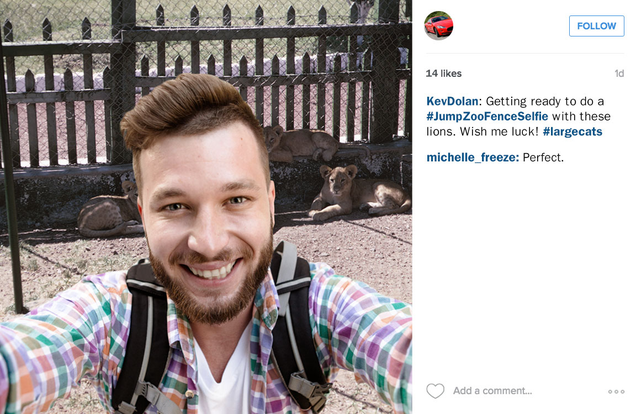This screenshot has height=414, width=636.
Task: Focus the Add a comment field
Action: (492, 391)
